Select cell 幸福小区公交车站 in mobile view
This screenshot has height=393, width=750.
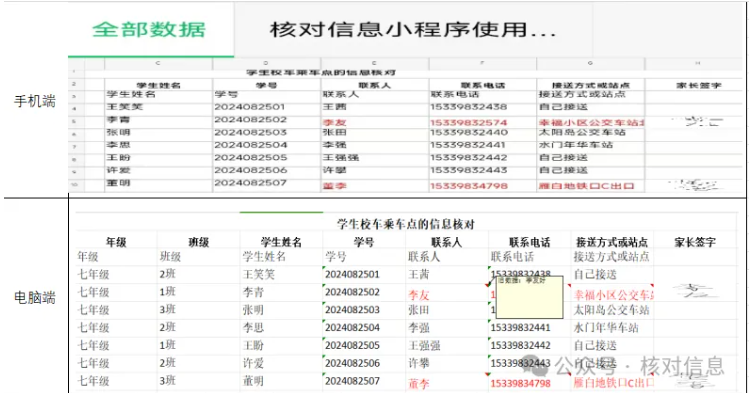(591, 123)
